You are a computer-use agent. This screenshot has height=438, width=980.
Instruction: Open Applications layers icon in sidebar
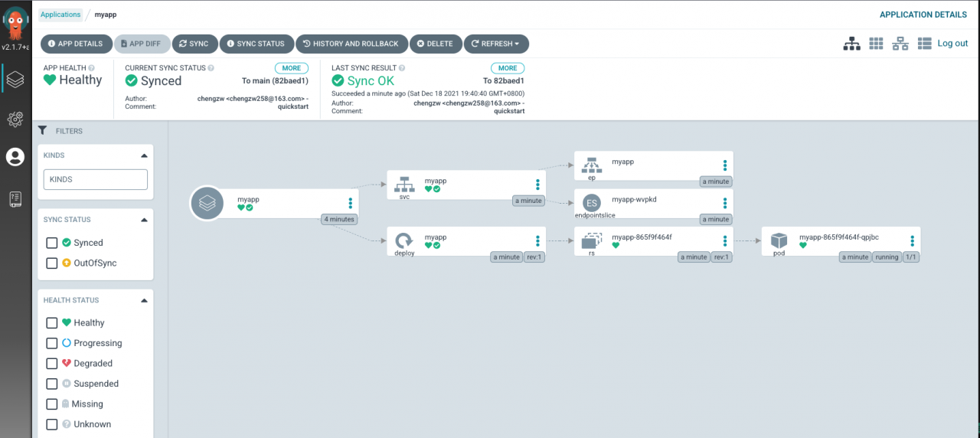15,78
